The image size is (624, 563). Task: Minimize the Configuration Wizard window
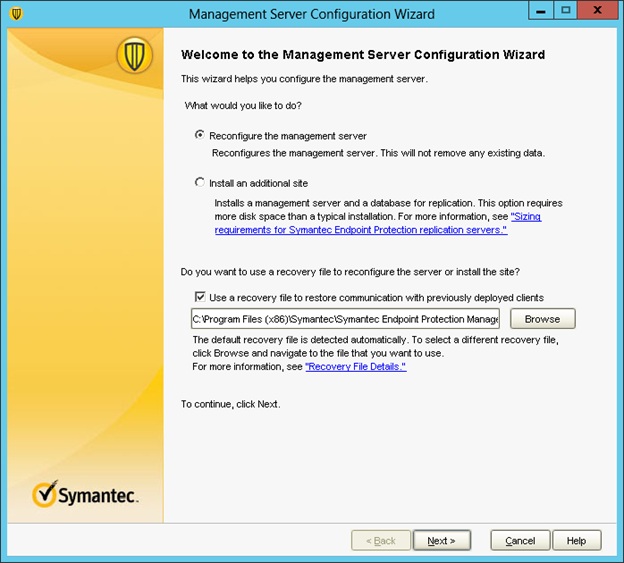(542, 13)
